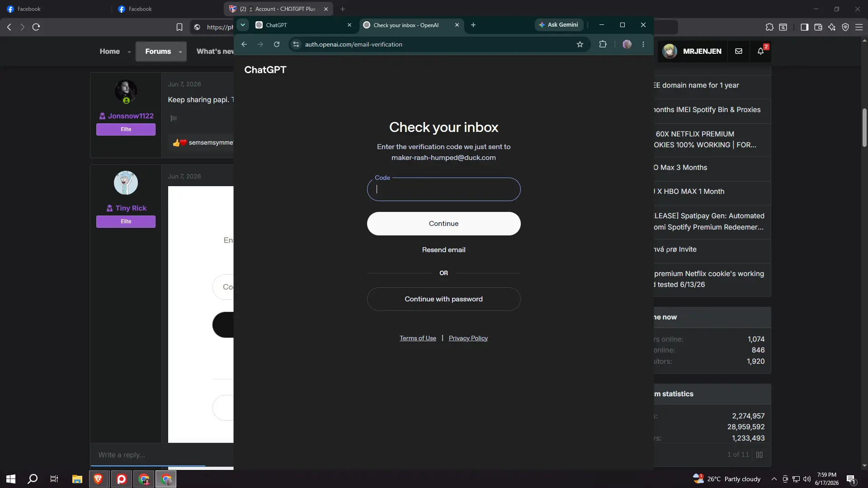Select the Account - CHATGPT Plus tab in Brave

pos(278,9)
